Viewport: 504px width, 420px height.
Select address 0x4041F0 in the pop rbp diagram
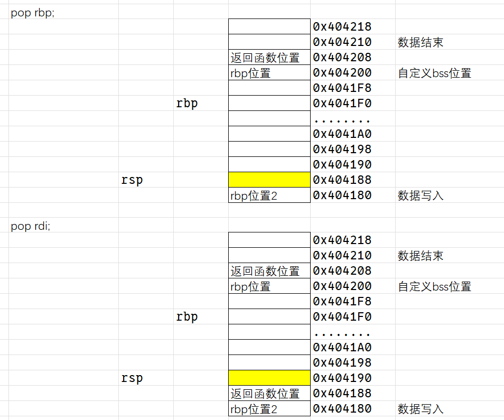point(342,104)
